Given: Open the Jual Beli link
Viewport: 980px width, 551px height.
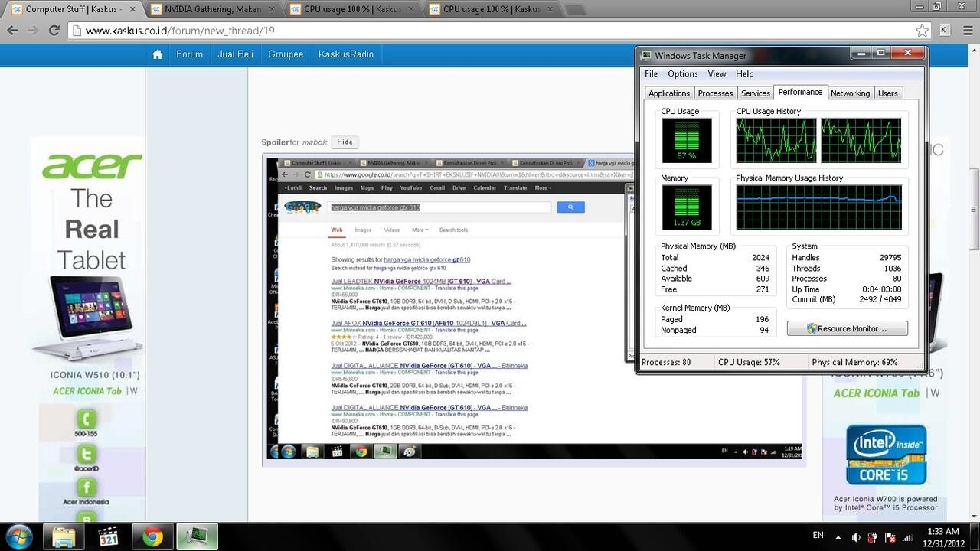Looking at the screenshot, I should 235,54.
